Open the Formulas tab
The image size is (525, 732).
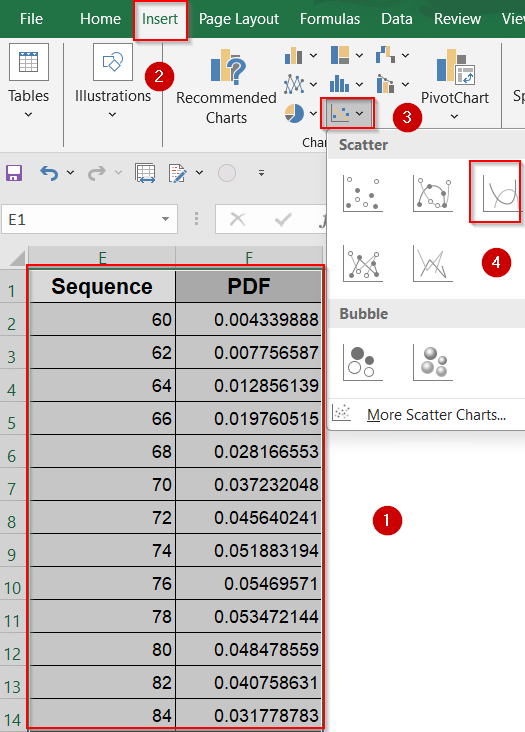pos(330,19)
